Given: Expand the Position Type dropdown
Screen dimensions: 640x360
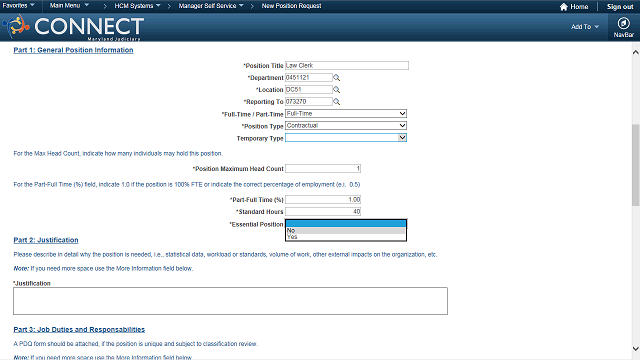Looking at the screenshot, I should (346, 125).
